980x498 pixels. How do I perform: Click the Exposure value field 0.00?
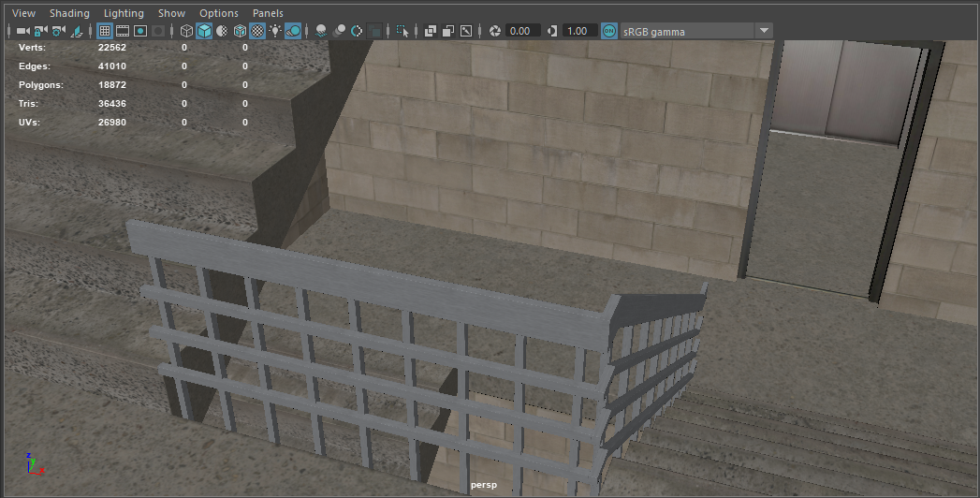tap(522, 31)
